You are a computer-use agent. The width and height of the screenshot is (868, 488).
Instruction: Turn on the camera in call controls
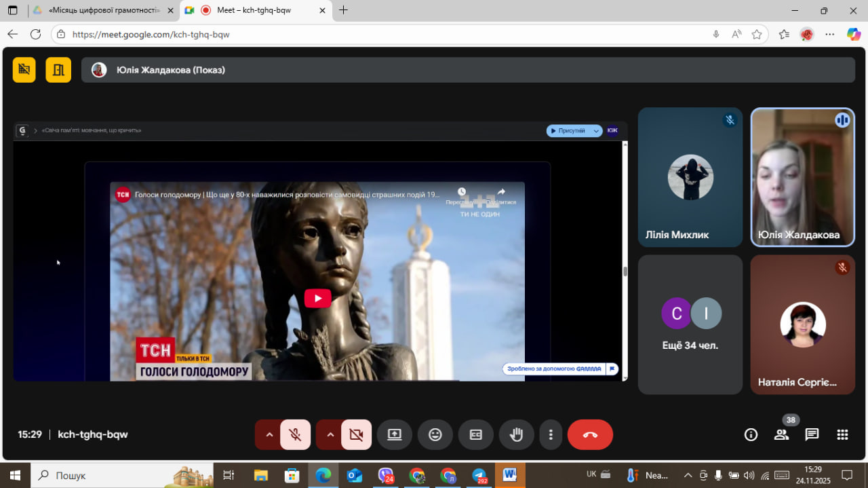pyautogui.click(x=356, y=435)
